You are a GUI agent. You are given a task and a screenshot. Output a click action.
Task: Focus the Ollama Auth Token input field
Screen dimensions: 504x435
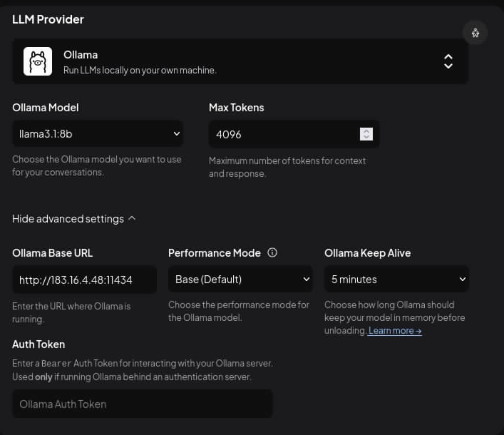[142, 404]
